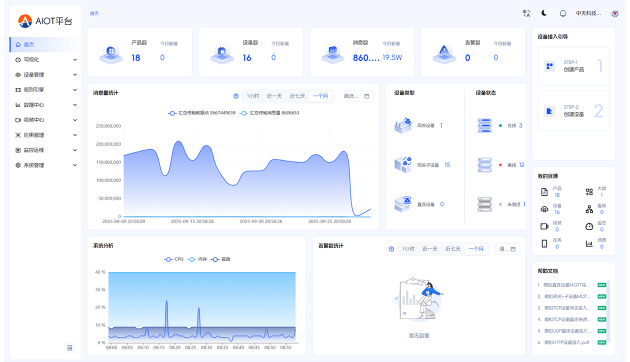Viewport: 630px width, 362px height.
Task: Click the gateway device icon with count 1
Action: tap(403, 125)
